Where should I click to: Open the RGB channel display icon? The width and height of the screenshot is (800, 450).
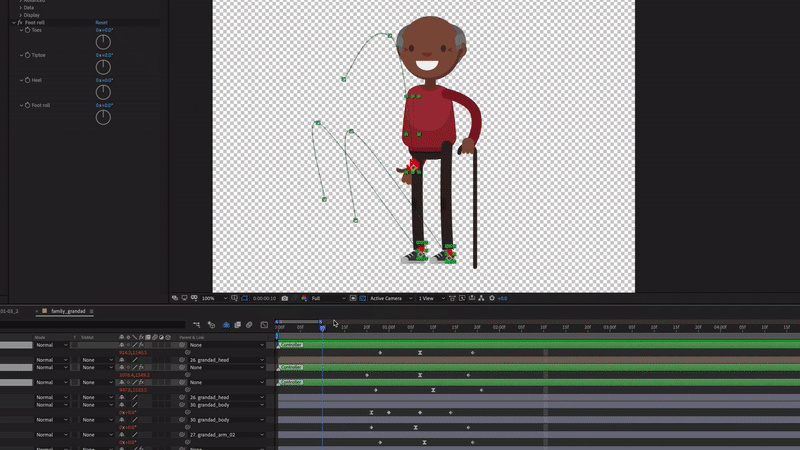click(x=304, y=298)
